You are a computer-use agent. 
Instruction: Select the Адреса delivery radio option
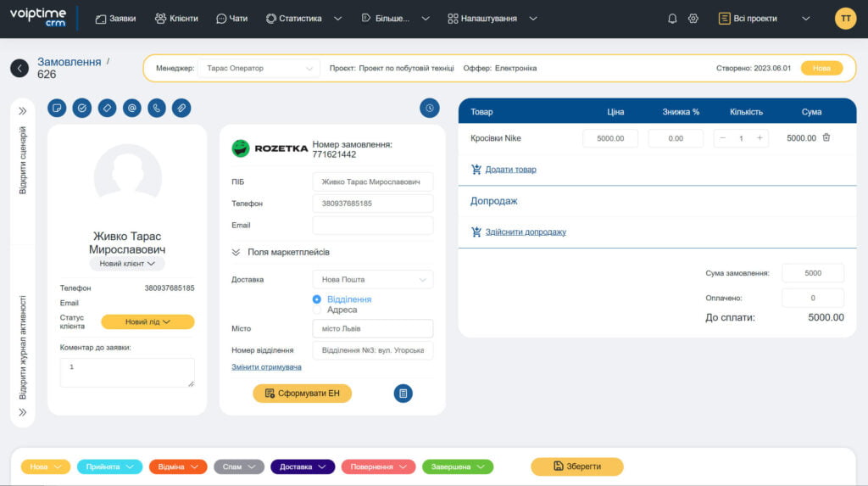[317, 310]
